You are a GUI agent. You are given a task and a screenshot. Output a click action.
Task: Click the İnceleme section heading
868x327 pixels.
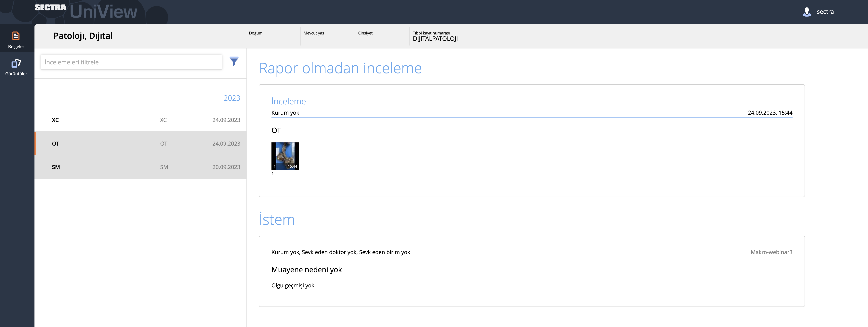[x=288, y=101]
